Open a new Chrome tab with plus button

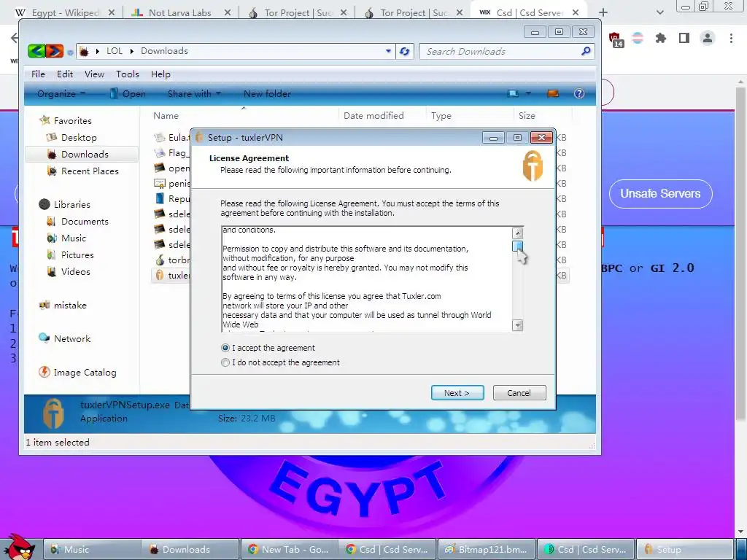[603, 12]
